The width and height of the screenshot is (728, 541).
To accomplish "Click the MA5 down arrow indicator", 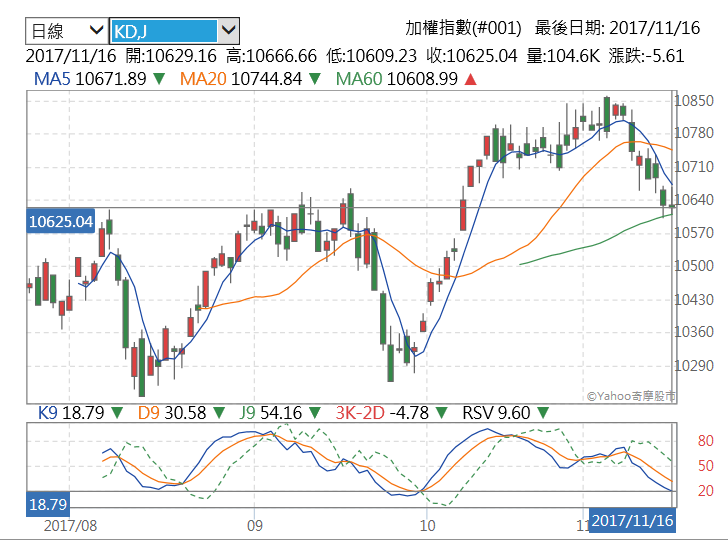I will (159, 79).
